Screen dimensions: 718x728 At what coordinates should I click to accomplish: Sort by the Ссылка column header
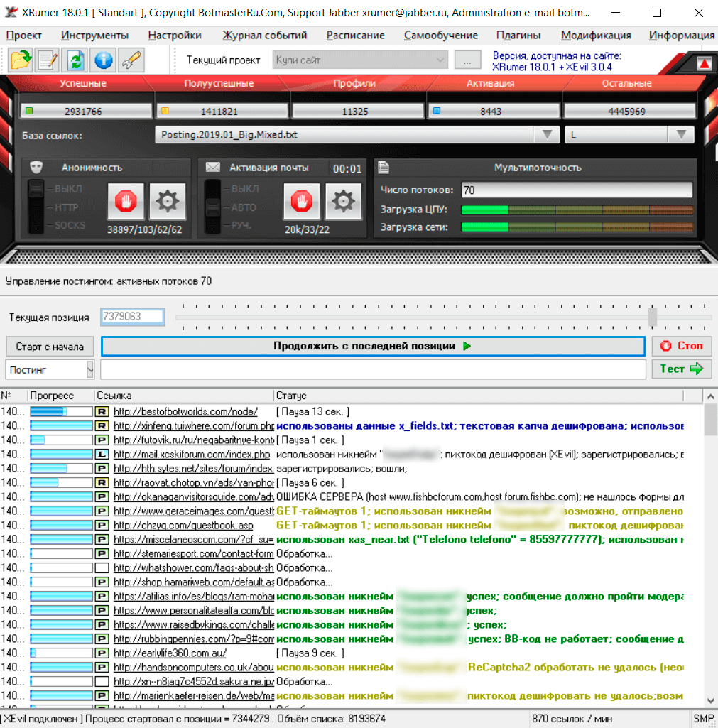(184, 396)
